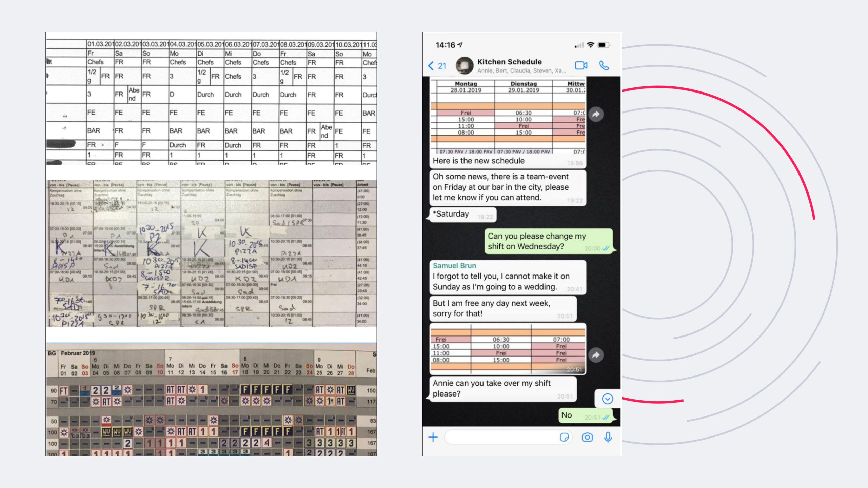Forward the first schedule image message
The height and width of the screenshot is (488, 868).
pyautogui.click(x=596, y=115)
